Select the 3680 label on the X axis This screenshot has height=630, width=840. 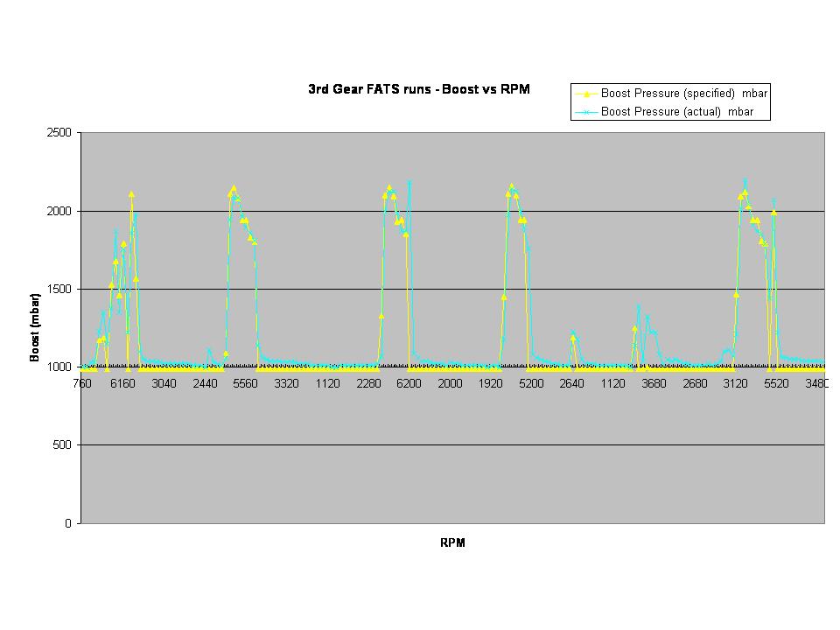coord(654,383)
